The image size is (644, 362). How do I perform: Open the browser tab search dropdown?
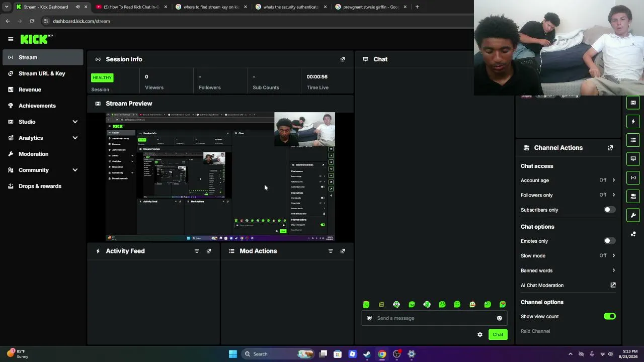[x=6, y=7]
